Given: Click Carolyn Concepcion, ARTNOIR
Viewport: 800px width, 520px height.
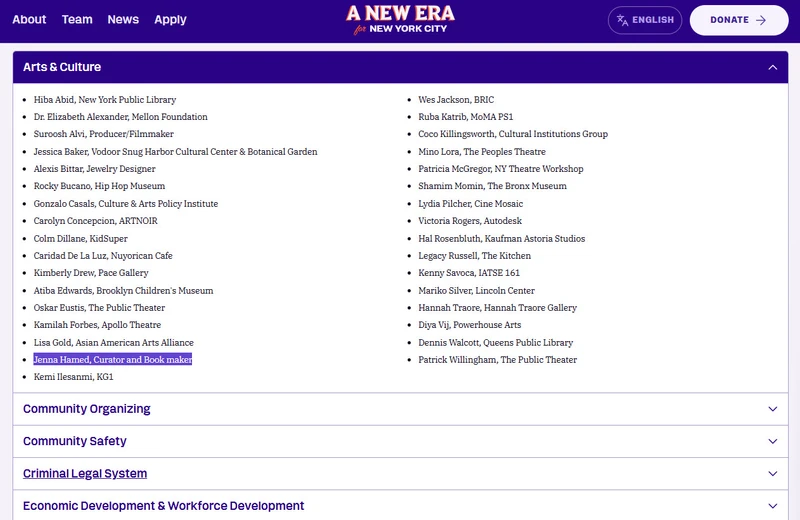Looking at the screenshot, I should point(95,220).
